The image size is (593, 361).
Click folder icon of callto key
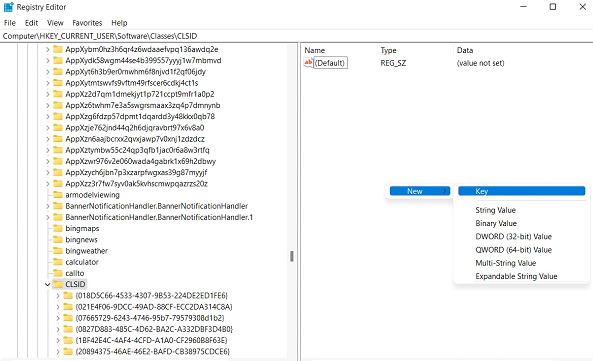click(x=57, y=273)
